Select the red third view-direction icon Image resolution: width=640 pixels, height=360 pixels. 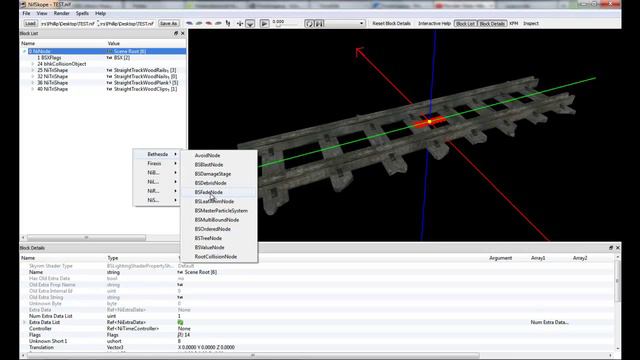209,23
